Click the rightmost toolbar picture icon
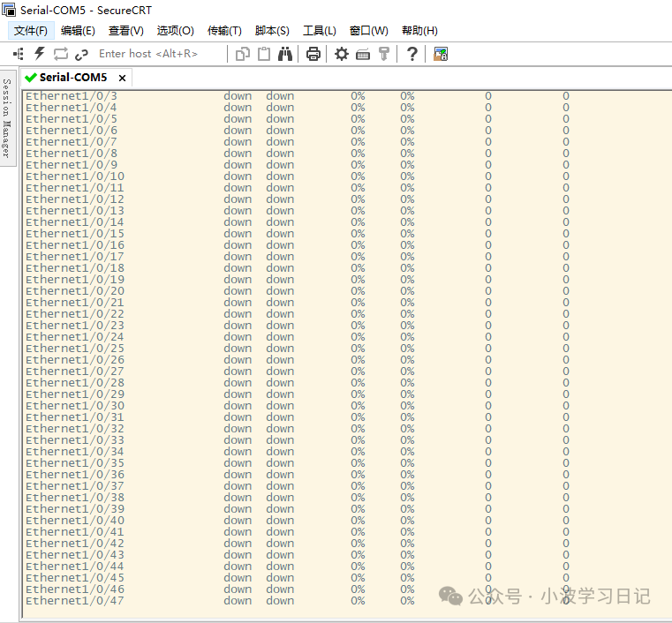672x623 pixels. pos(441,54)
